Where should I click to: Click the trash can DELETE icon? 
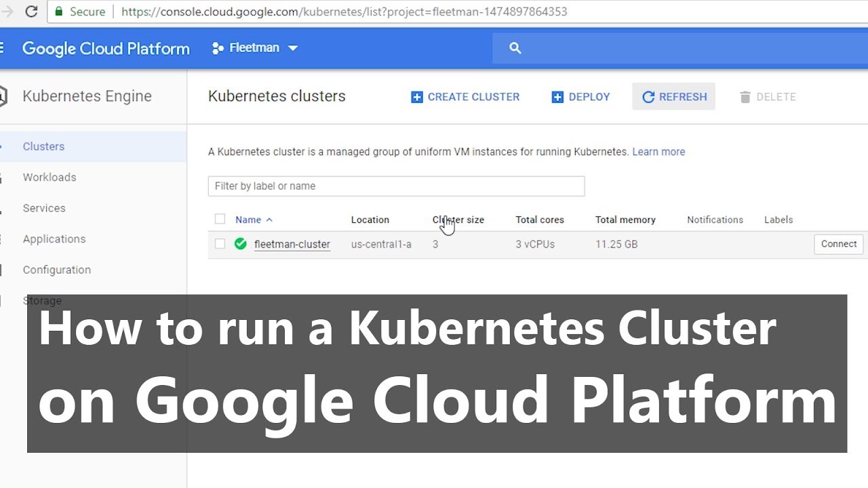tap(745, 97)
